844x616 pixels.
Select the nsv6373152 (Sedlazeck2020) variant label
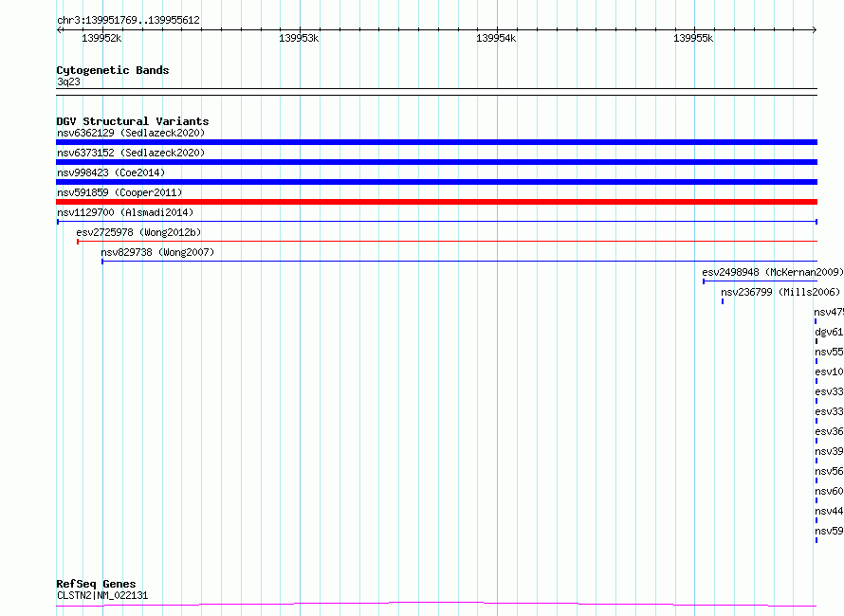(x=130, y=153)
